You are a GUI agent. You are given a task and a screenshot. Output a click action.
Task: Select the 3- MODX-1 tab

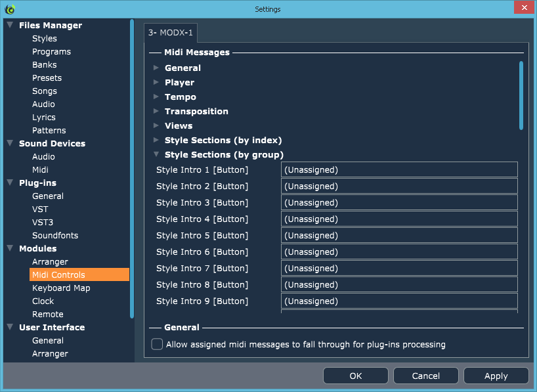[x=171, y=33]
